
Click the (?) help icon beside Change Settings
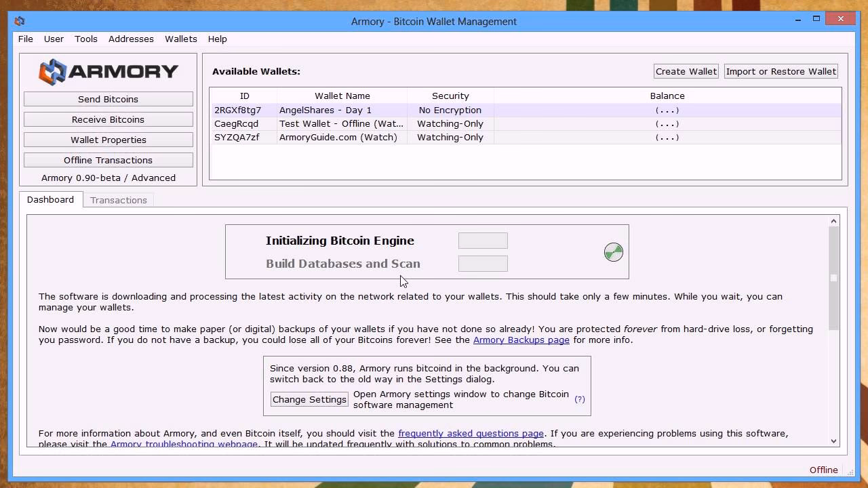(580, 399)
